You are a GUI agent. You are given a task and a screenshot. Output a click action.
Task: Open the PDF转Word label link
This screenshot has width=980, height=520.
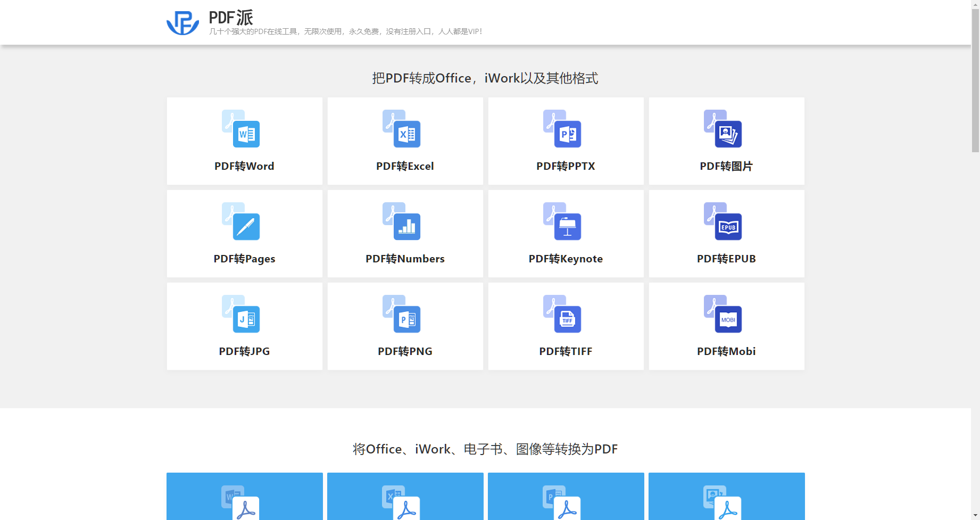pos(244,166)
